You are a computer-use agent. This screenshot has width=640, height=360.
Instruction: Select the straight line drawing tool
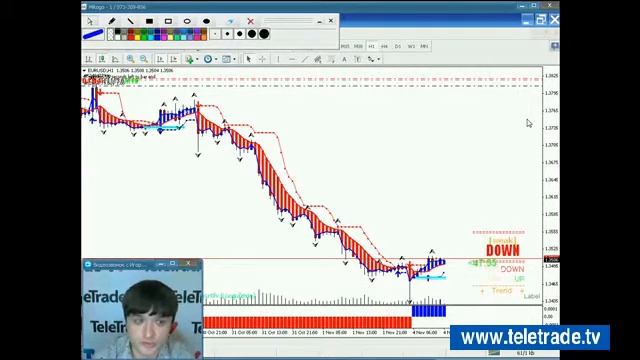click(131, 21)
